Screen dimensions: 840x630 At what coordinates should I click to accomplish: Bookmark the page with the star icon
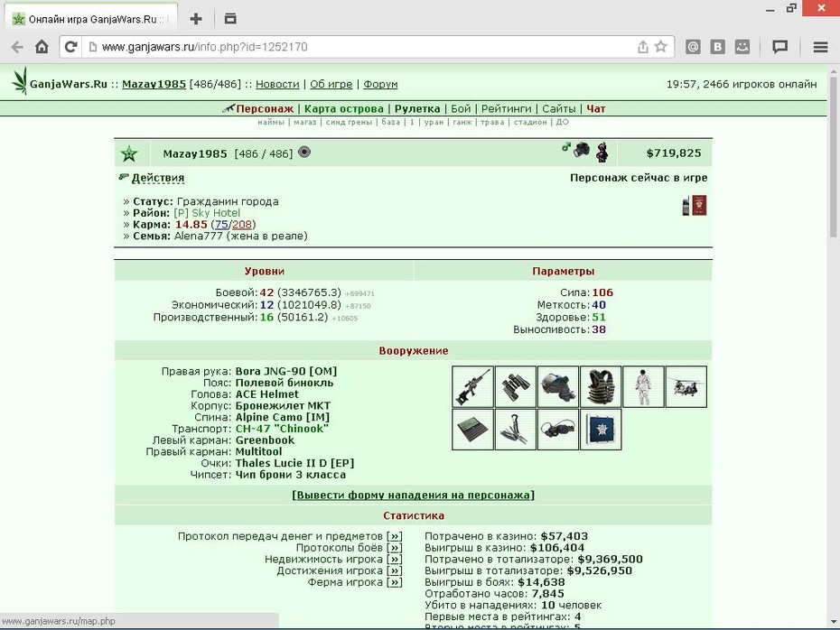[661, 47]
